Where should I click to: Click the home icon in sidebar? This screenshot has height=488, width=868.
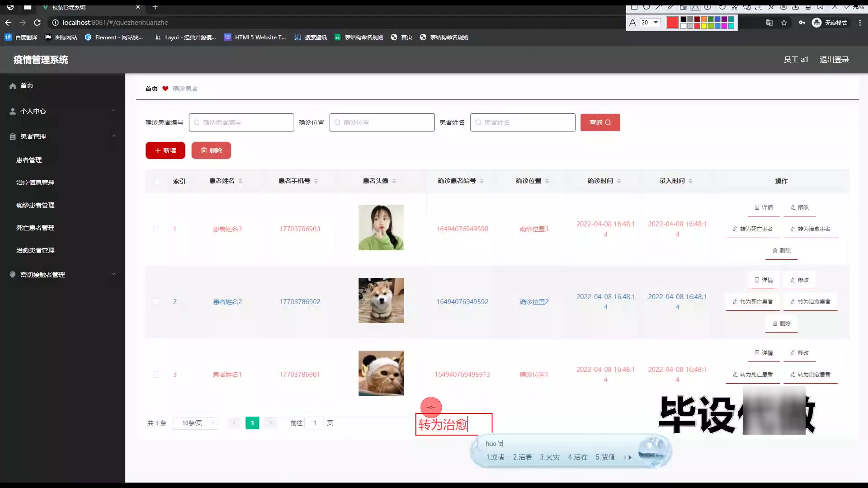[13, 86]
